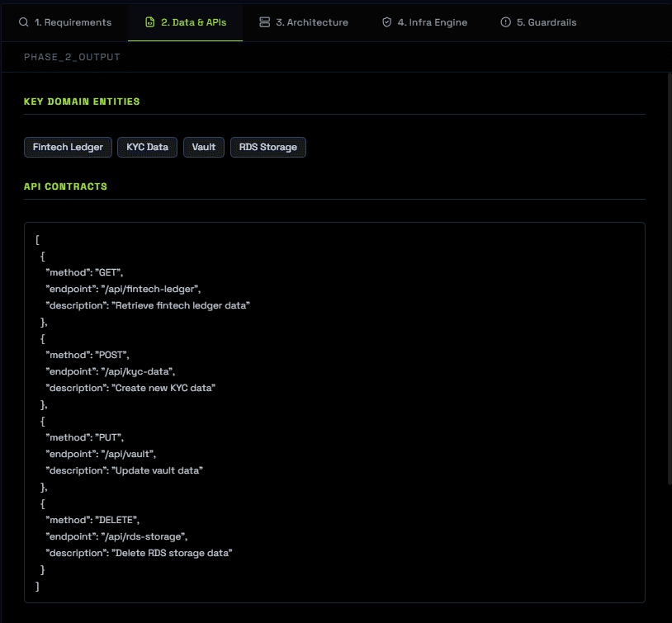
Task: Open the 3. Architecture tab
Action: click(x=311, y=22)
